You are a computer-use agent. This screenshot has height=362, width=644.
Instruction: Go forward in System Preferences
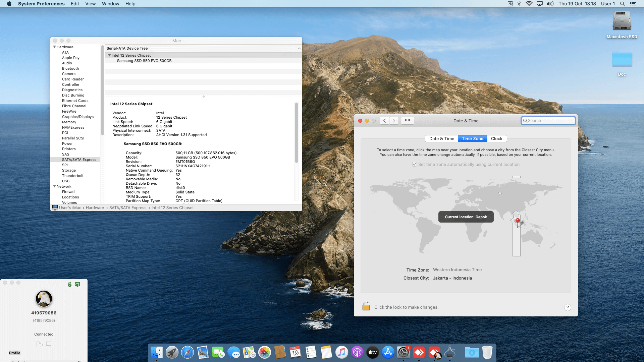394,121
